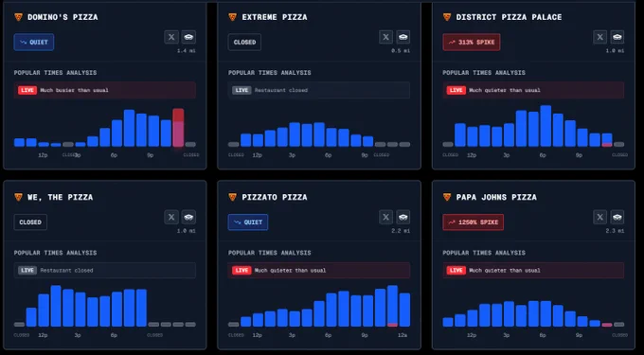Click the WE, THE PIZZA title
Screen dimensions: 644x355
coord(60,198)
